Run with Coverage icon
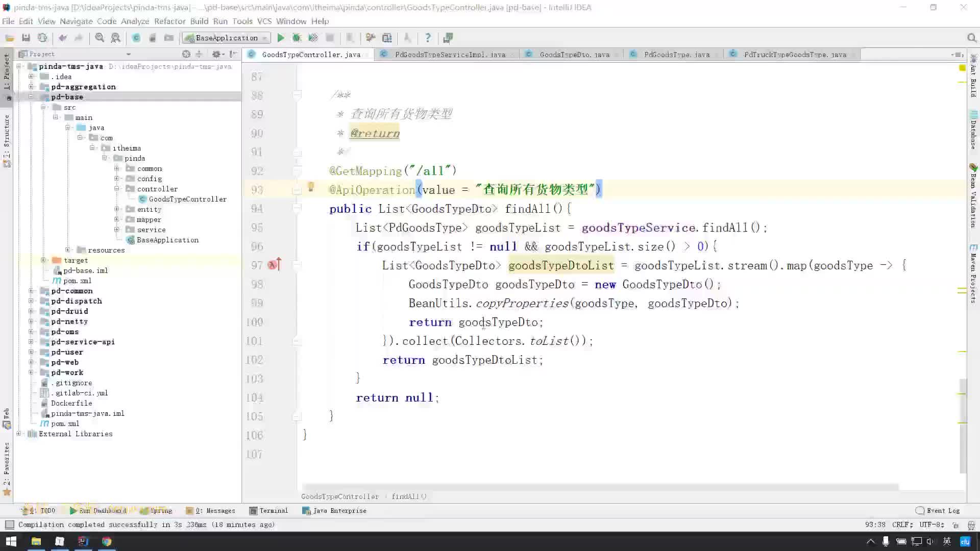This screenshot has width=980, height=551. point(313,38)
